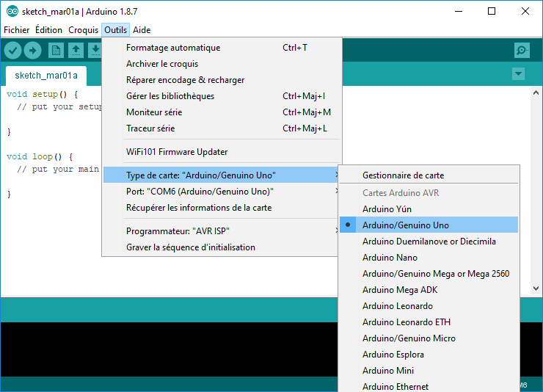Expand the Type de carte submenu
The height and width of the screenshot is (392, 543).
click(x=221, y=175)
